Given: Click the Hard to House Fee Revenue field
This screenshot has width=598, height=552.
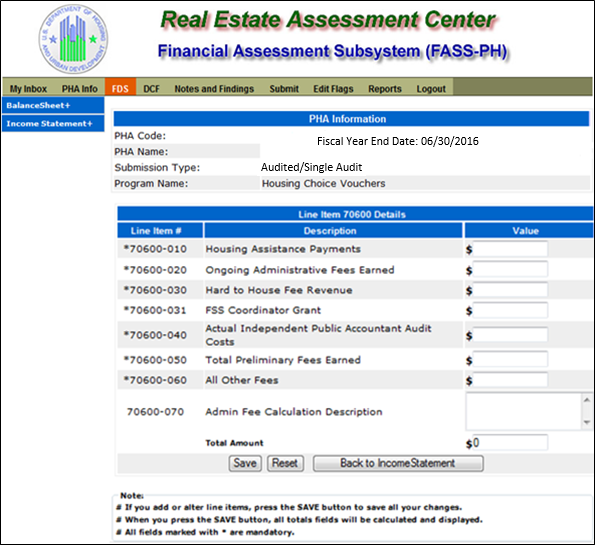Looking at the screenshot, I should [510, 290].
